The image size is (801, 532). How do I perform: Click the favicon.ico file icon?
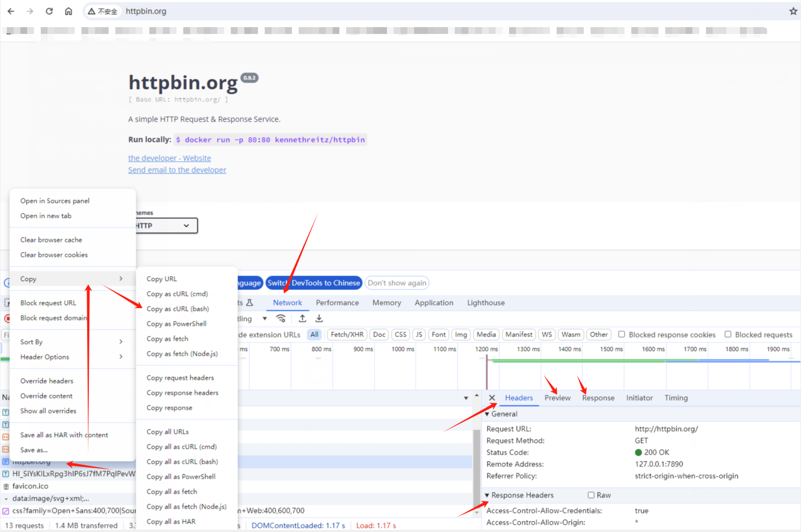tap(6, 486)
